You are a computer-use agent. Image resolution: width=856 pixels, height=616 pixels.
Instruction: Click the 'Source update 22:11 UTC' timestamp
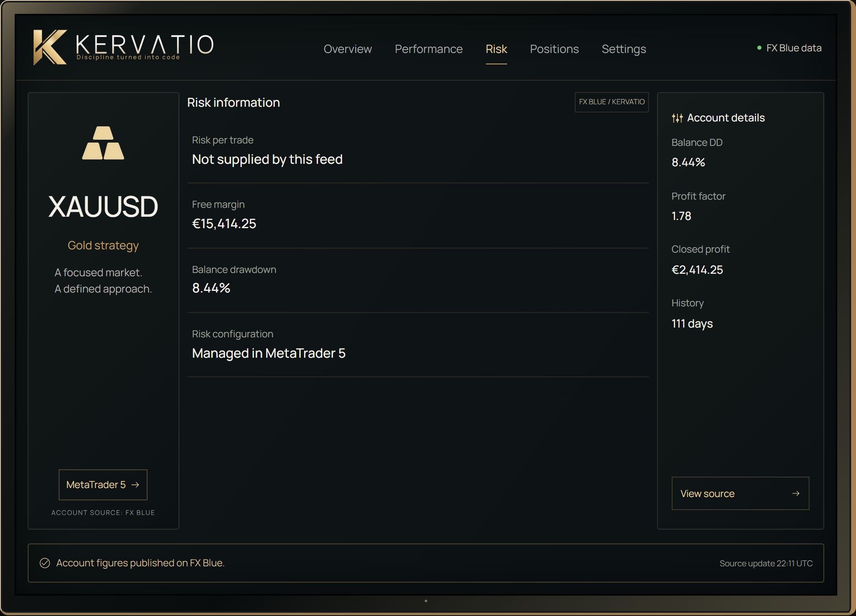[766, 563]
